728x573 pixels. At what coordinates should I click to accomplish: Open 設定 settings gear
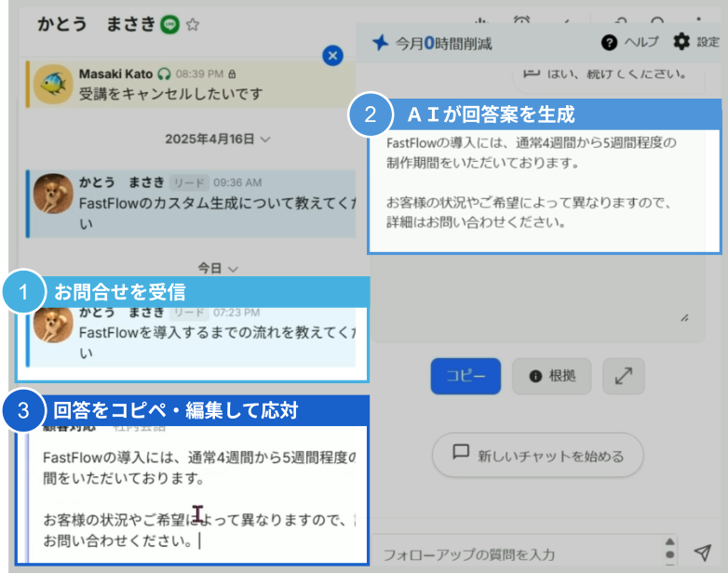(x=681, y=42)
